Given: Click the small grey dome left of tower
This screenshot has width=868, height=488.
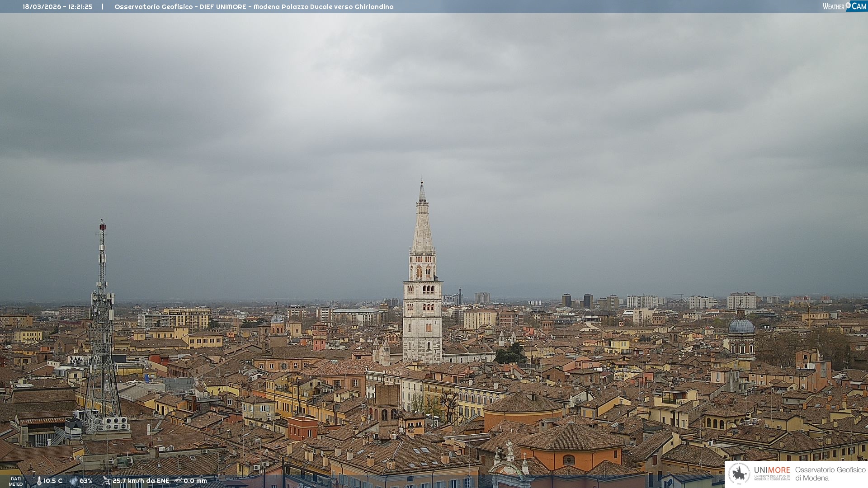Looking at the screenshot, I should (277, 318).
